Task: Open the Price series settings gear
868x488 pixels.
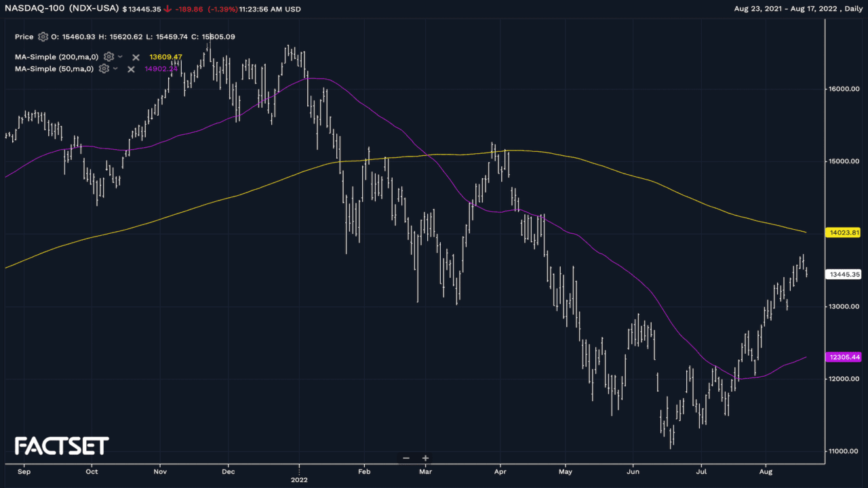Action: point(43,37)
